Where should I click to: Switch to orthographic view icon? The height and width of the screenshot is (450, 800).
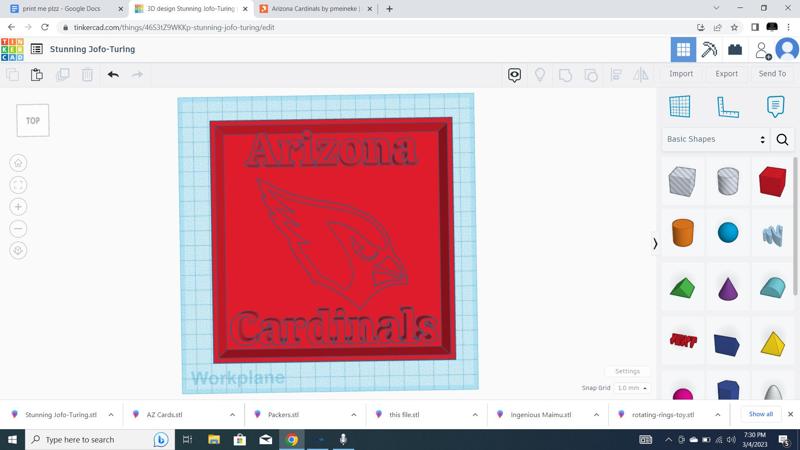point(18,251)
